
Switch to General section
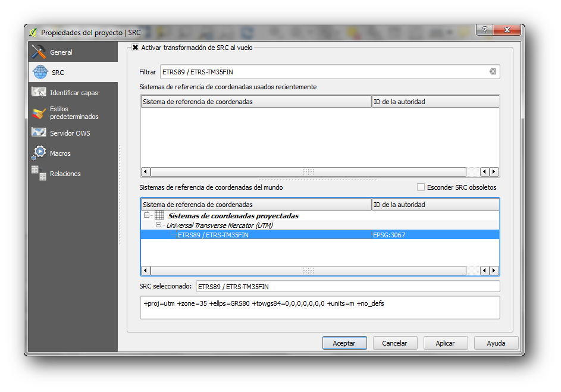tap(73, 52)
